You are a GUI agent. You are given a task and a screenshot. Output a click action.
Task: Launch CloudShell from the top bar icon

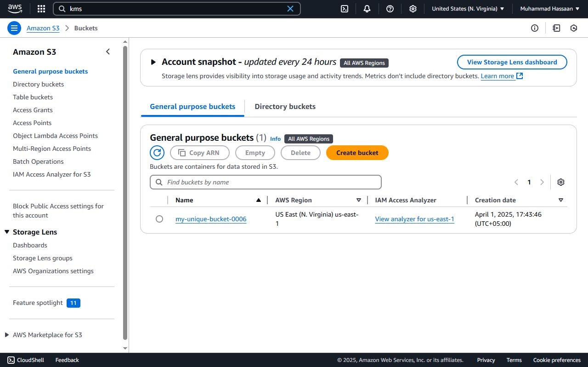coord(344,9)
